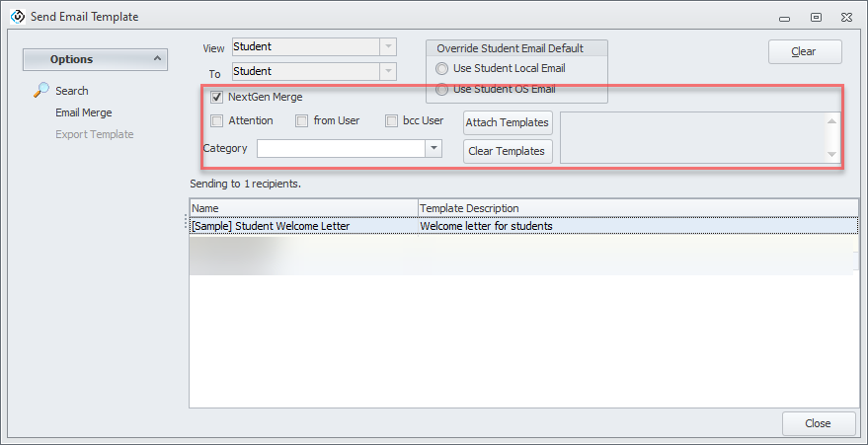Tick the bcc User checkbox
Screen dimensions: 868x445
click(392, 121)
